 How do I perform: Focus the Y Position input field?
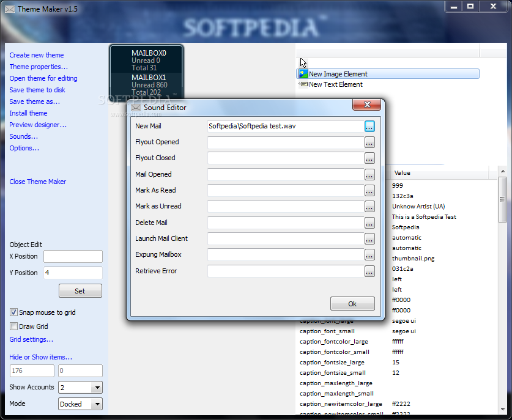point(73,273)
